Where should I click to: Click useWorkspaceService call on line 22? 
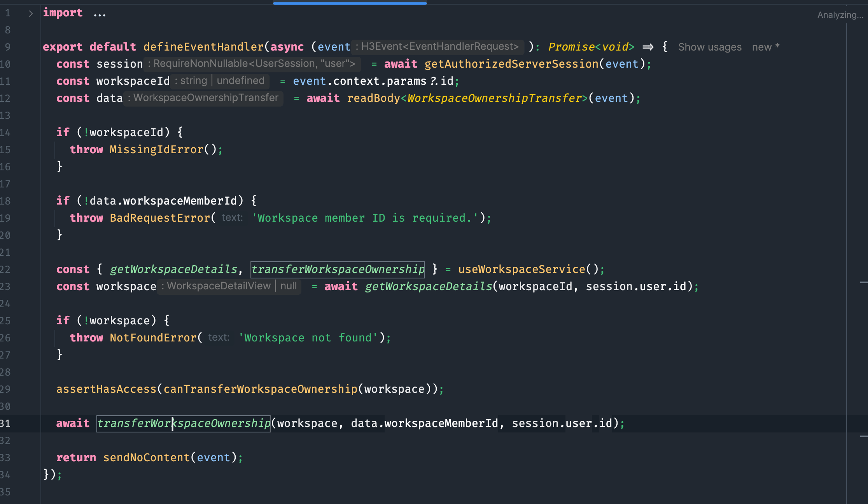coord(522,269)
